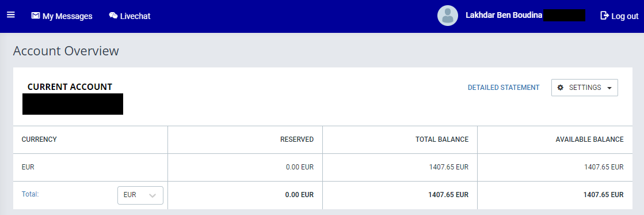Open the Livechat page

coord(130,16)
